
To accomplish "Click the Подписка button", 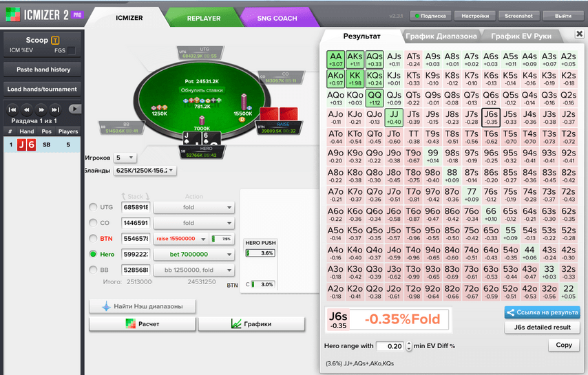I will 430,16.
